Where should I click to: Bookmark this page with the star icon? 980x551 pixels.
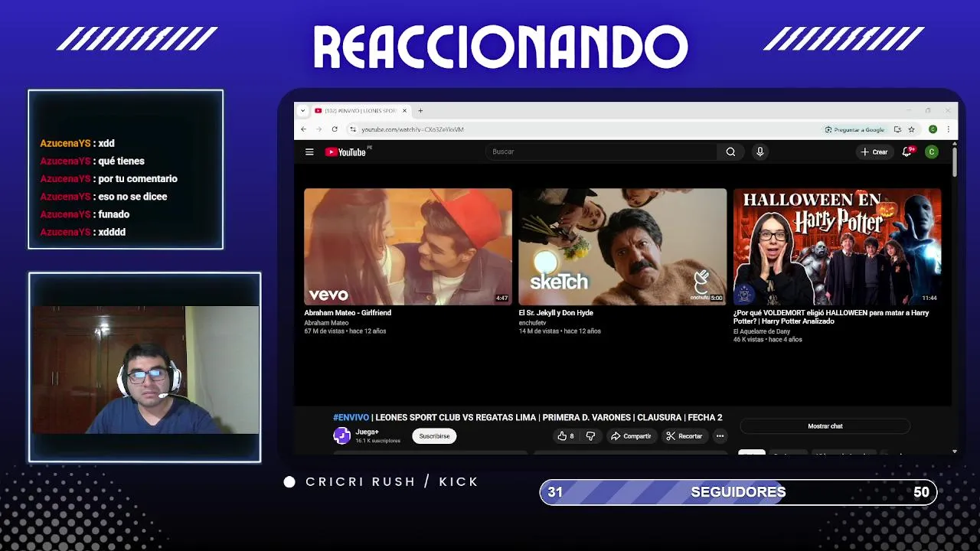[x=911, y=129]
